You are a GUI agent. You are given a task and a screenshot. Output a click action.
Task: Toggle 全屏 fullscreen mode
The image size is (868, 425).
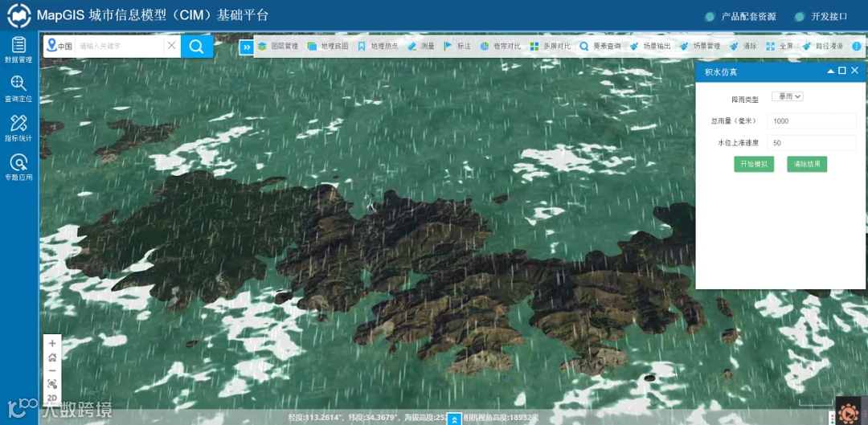(780, 47)
